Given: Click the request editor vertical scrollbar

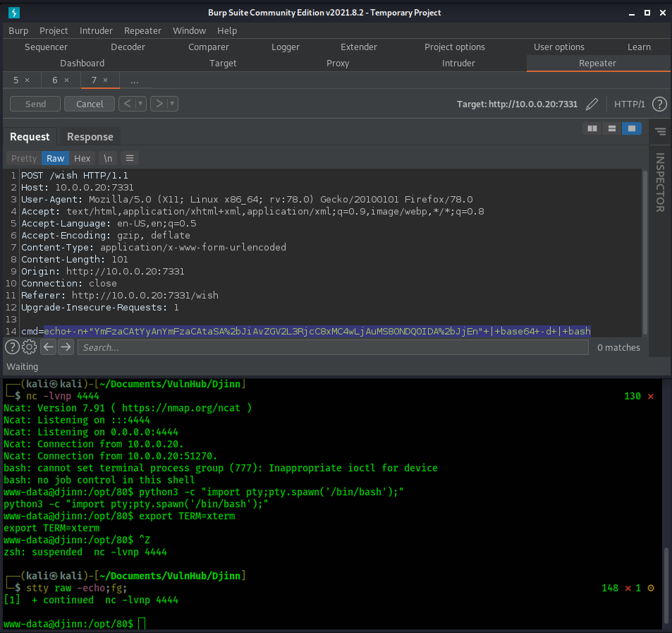Looking at the screenshot, I should [644, 252].
